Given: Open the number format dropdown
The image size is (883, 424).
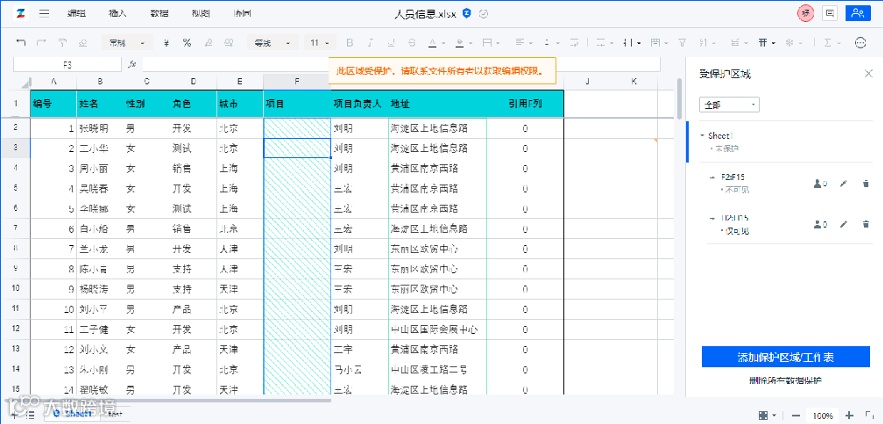Looking at the screenshot, I should point(127,43).
